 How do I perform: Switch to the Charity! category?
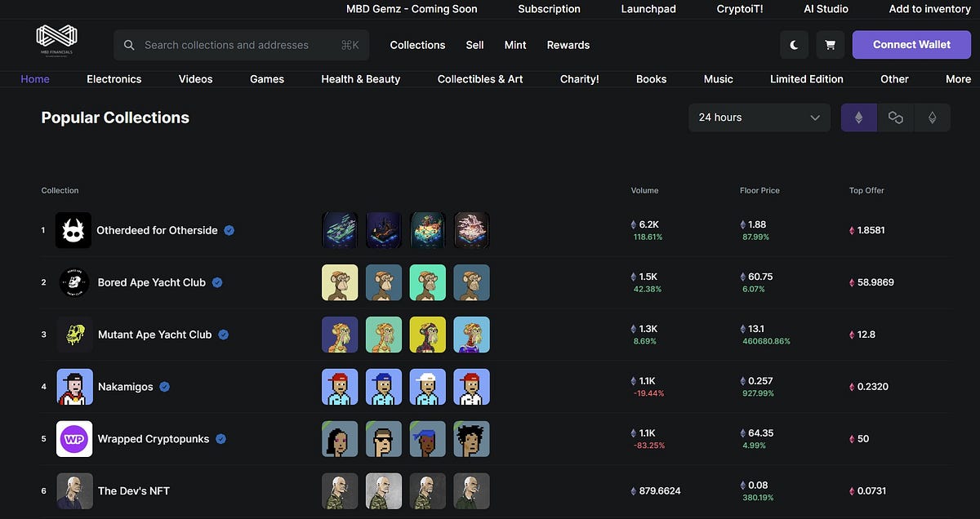click(x=580, y=79)
